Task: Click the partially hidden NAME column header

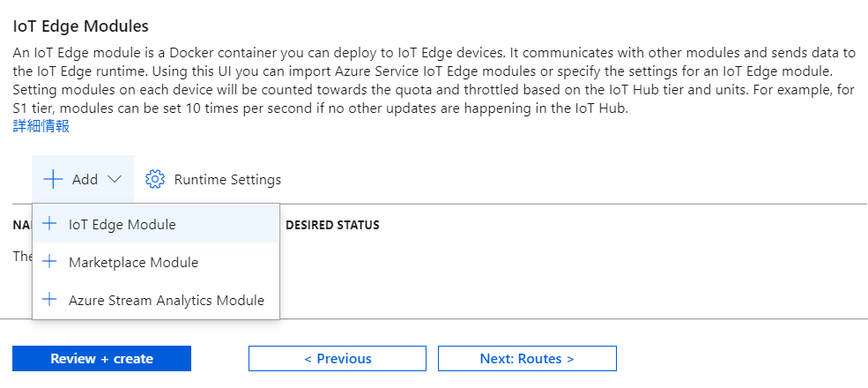Action: tap(21, 225)
